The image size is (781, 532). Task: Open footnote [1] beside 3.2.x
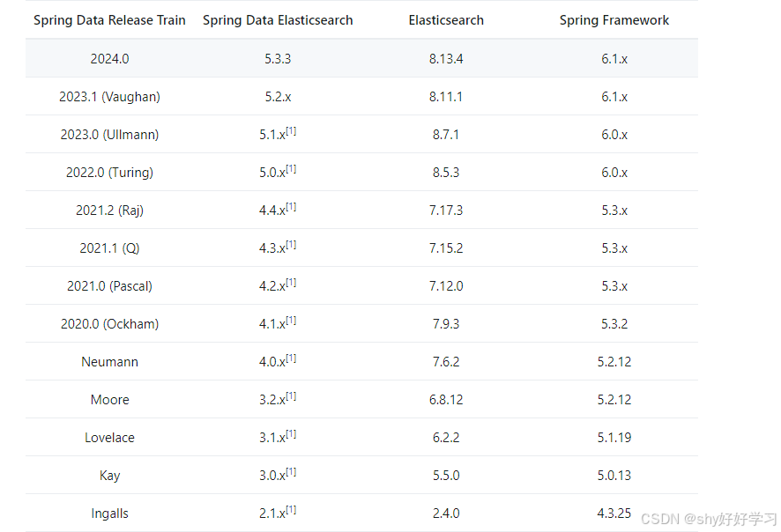click(291, 395)
